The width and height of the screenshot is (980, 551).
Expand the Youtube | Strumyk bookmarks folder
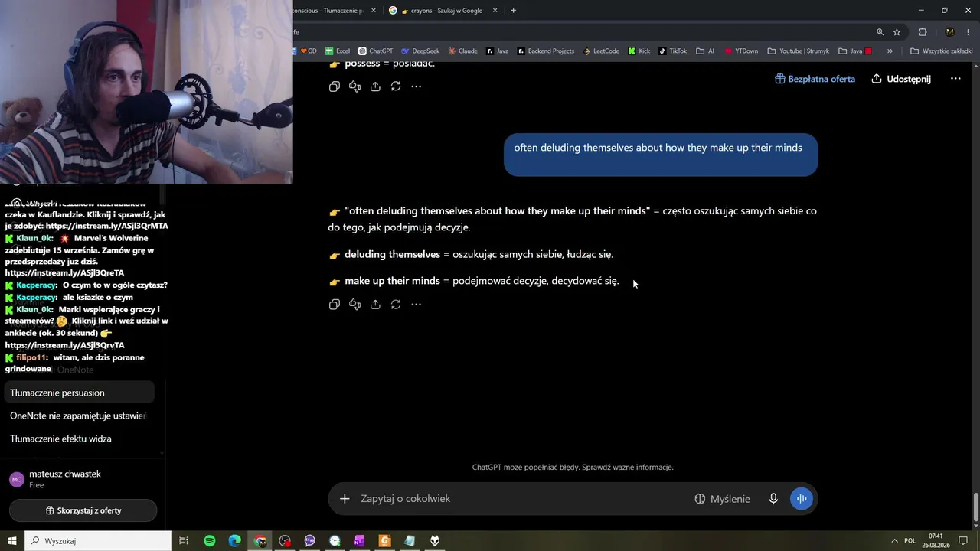[799, 51]
